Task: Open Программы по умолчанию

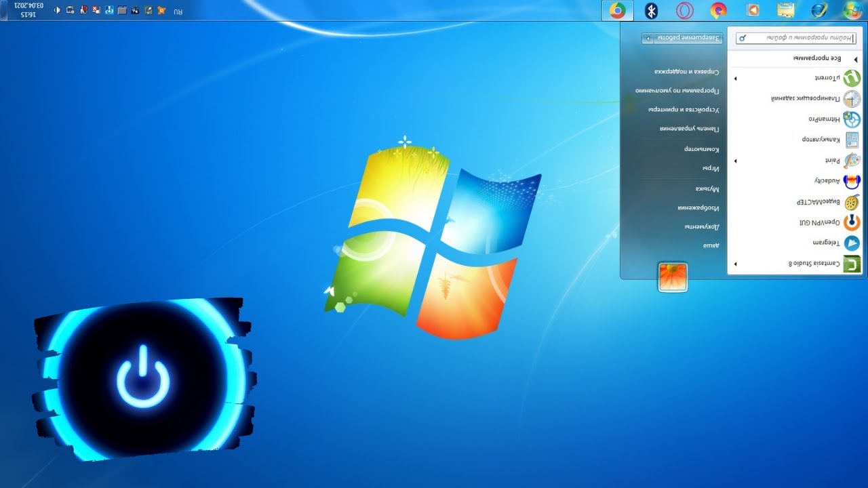Action: (x=677, y=90)
